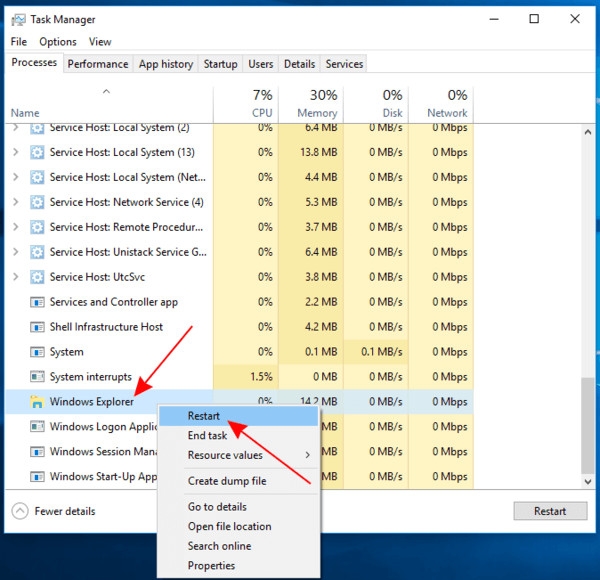Image resolution: width=600 pixels, height=580 pixels.
Task: Click the gear icon for Service Host: Local System (Net...
Action: pos(37,177)
